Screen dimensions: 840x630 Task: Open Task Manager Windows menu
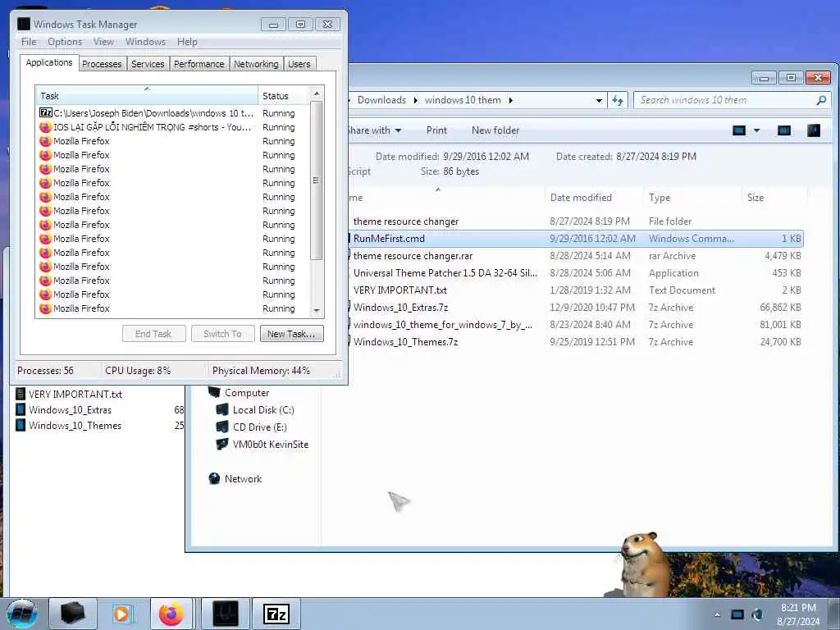point(146,42)
